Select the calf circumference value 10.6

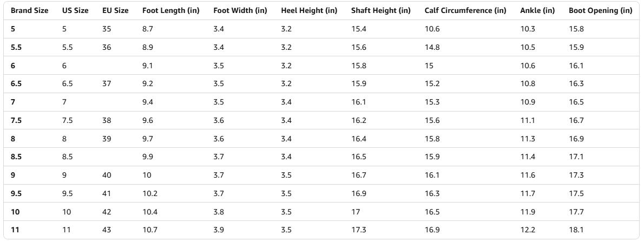[x=432, y=29]
